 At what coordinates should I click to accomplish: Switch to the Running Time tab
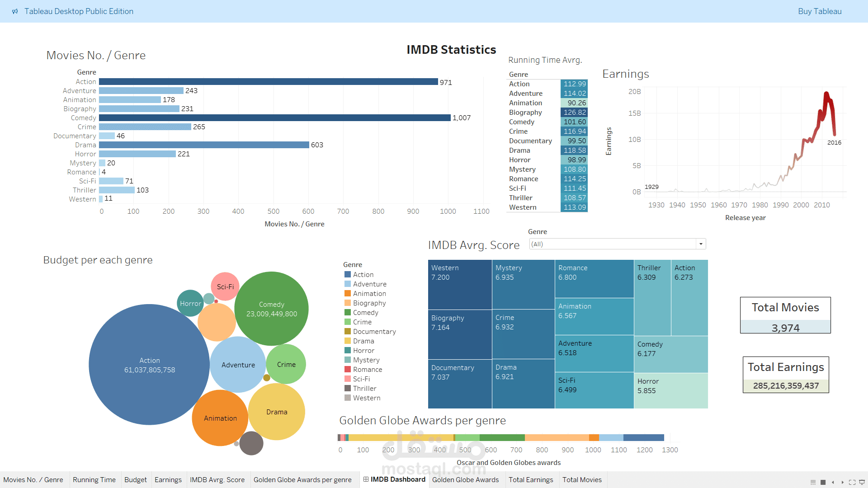point(94,479)
